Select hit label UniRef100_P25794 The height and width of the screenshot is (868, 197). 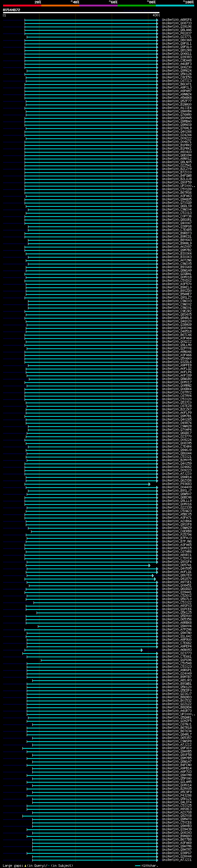[x=176, y=535]
